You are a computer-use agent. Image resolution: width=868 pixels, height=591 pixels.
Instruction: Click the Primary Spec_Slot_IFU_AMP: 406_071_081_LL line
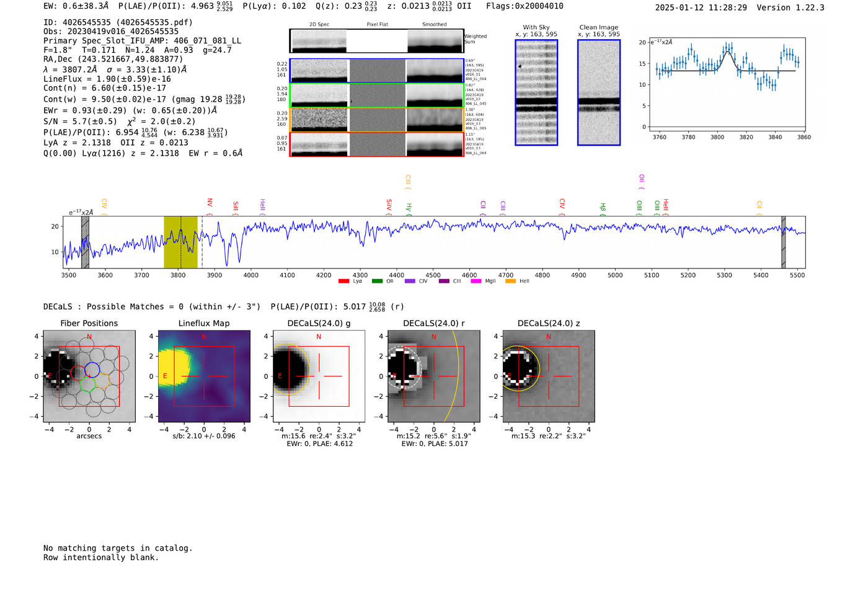(143, 41)
